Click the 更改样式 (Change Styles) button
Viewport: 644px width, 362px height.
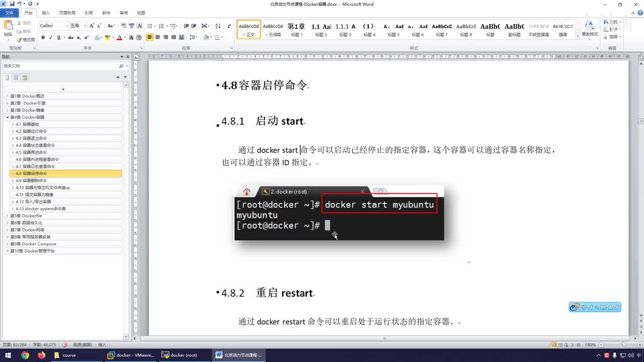click(x=590, y=29)
